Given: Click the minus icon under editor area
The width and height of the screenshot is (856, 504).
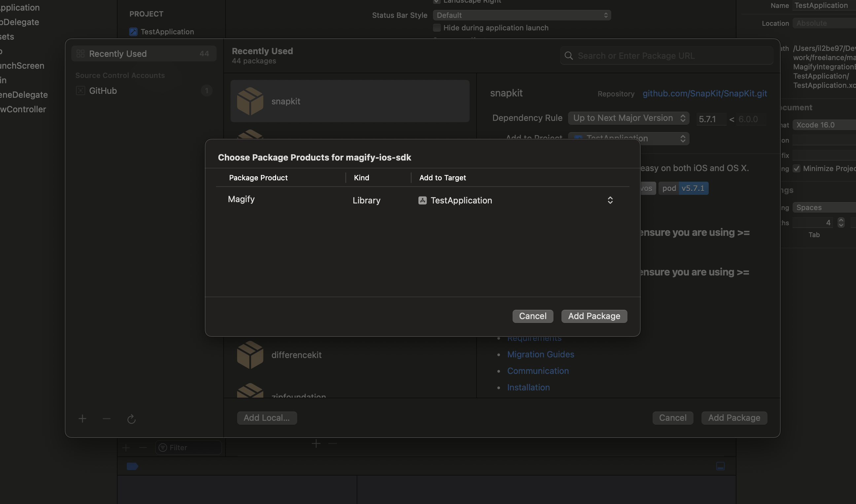Looking at the screenshot, I should pos(333,444).
